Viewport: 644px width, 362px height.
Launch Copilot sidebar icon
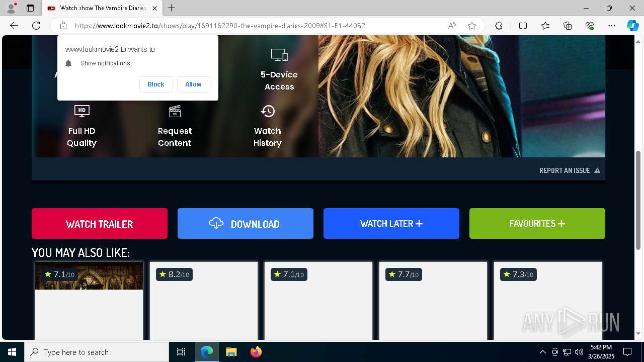(632, 26)
